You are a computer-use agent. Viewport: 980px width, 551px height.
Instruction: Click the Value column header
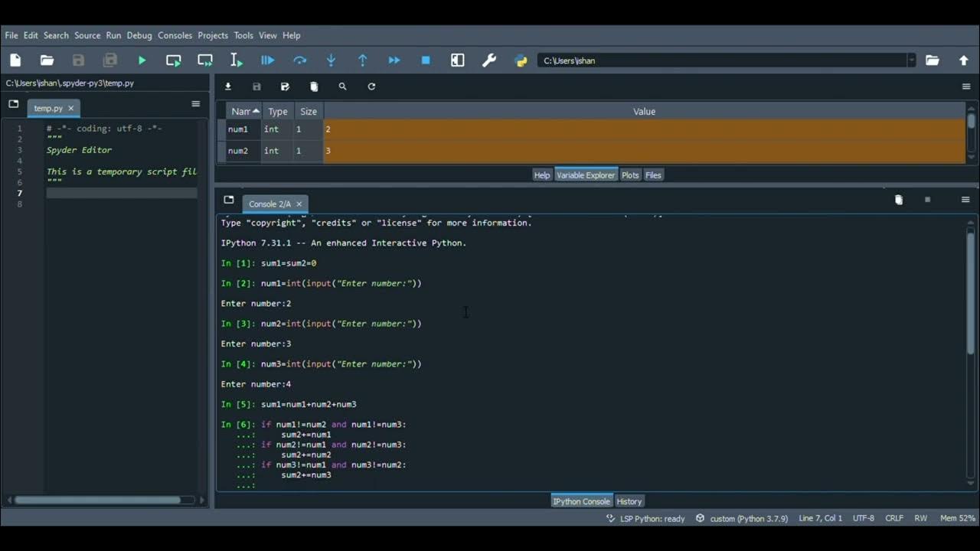(x=645, y=112)
